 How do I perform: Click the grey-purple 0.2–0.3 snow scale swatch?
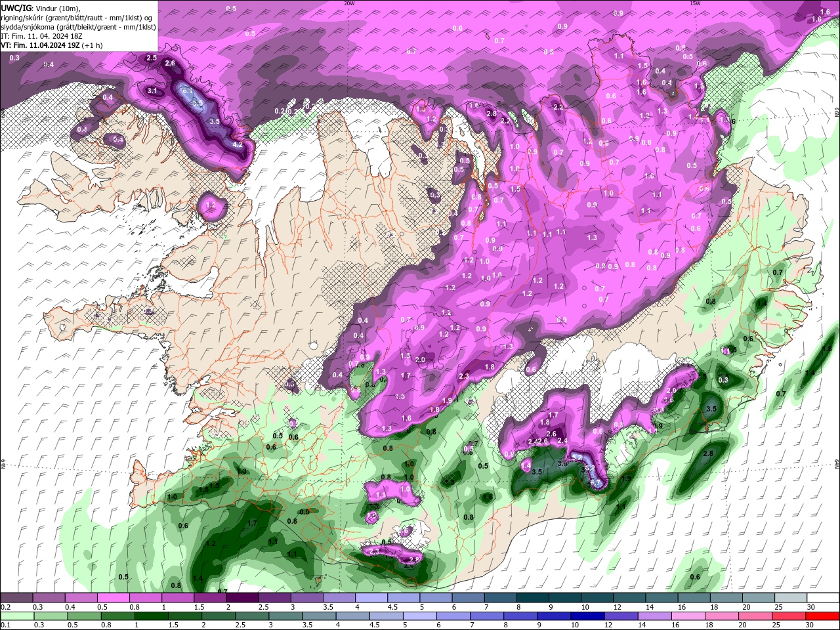(x=16, y=598)
